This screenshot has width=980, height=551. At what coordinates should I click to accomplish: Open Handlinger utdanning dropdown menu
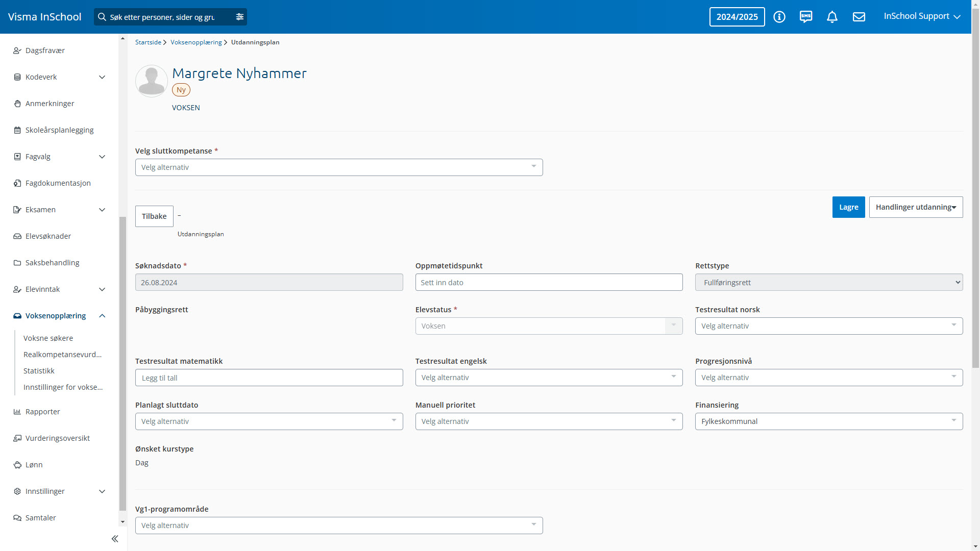(x=916, y=207)
